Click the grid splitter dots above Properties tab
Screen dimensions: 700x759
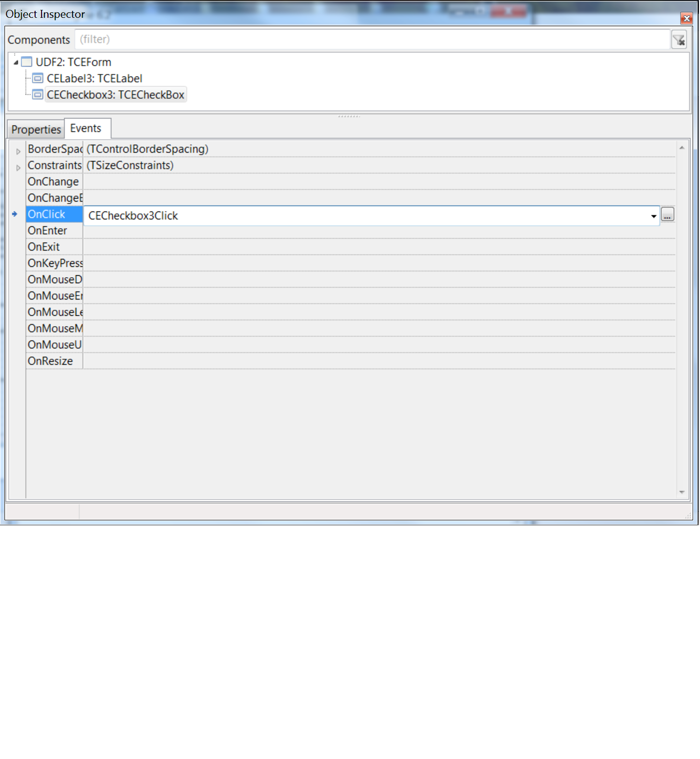click(349, 117)
